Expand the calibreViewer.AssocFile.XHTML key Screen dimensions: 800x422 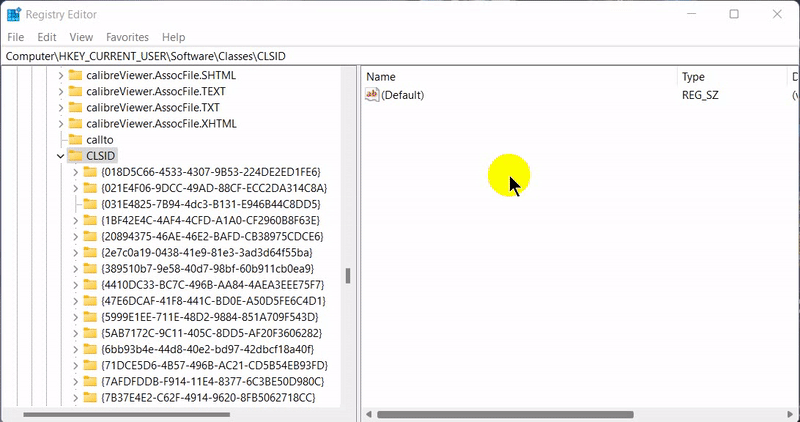tap(61, 124)
